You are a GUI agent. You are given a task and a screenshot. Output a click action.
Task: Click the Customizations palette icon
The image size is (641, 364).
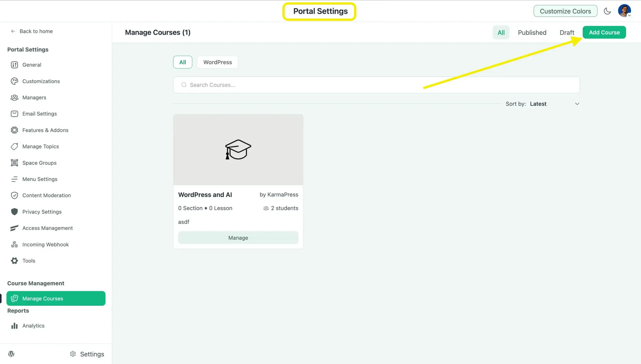(14, 81)
